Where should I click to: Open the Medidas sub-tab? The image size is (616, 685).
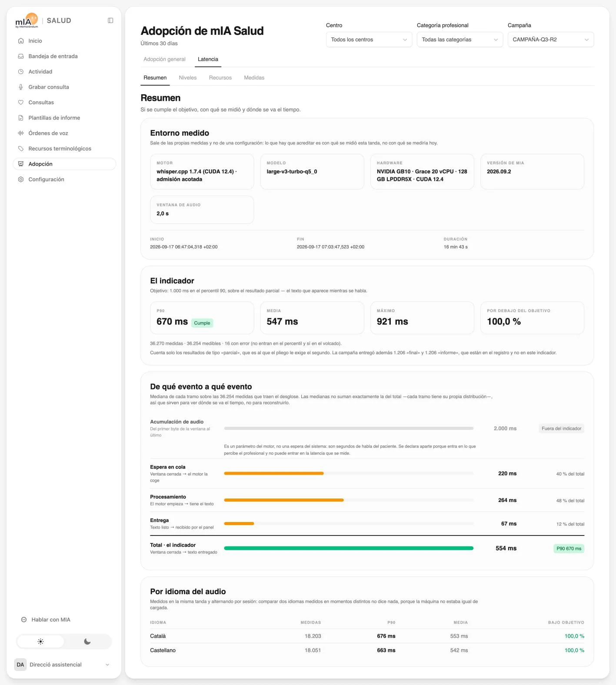pos(254,78)
